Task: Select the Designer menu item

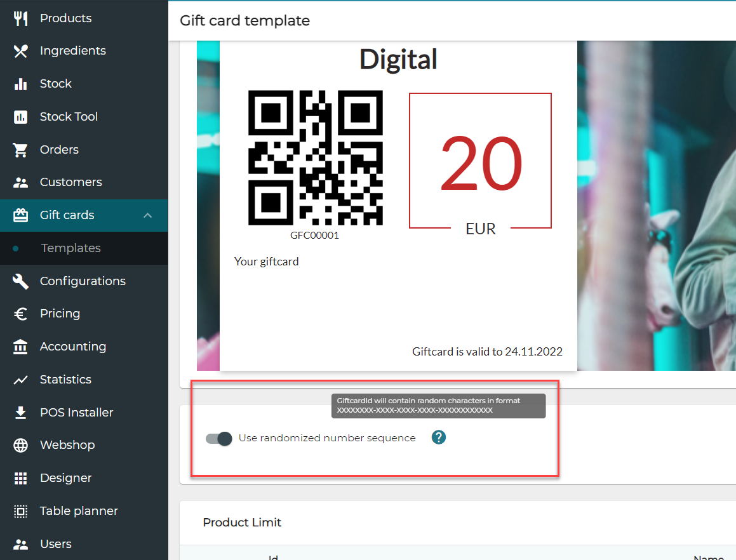Action: click(x=65, y=478)
